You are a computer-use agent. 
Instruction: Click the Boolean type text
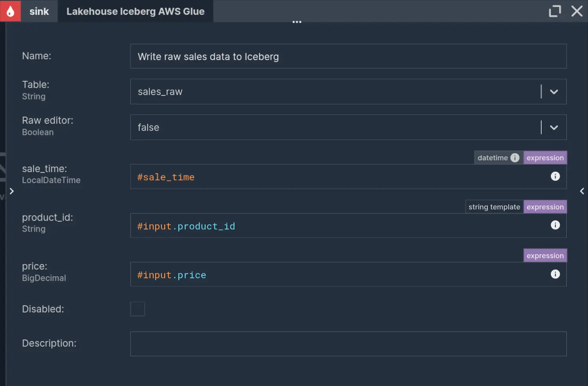pyautogui.click(x=38, y=132)
